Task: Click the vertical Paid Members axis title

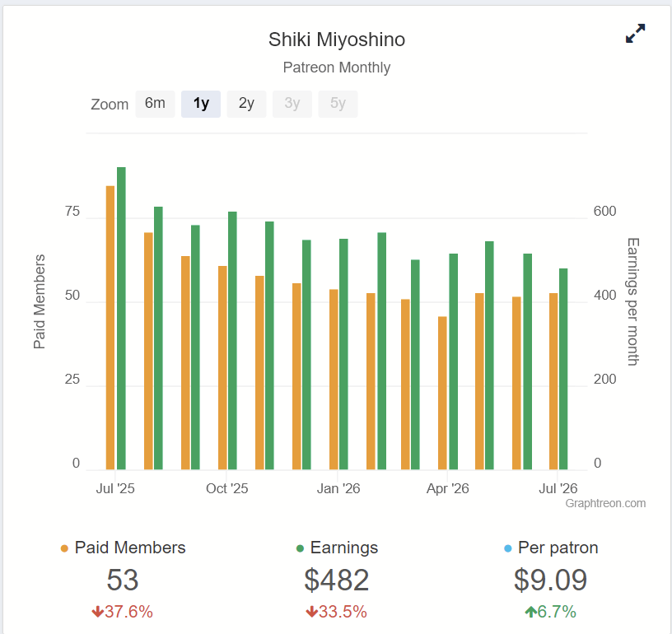Action: tap(39, 301)
